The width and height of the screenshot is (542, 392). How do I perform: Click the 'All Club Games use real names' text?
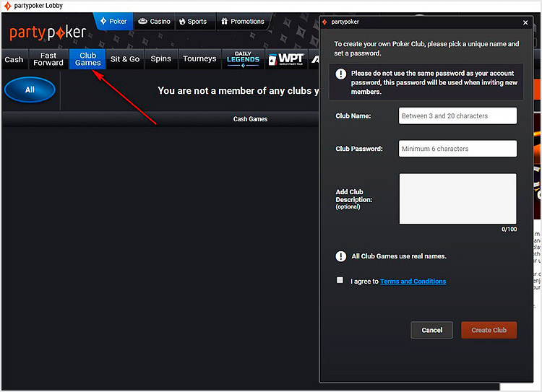click(399, 256)
